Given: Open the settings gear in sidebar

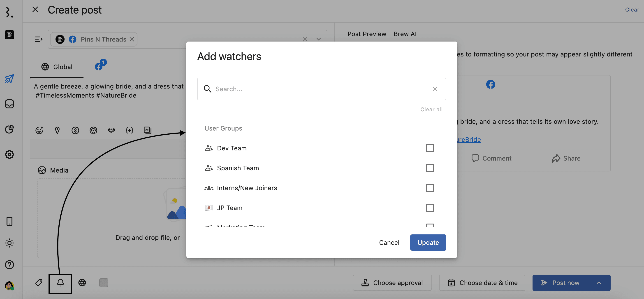Looking at the screenshot, I should (x=9, y=154).
